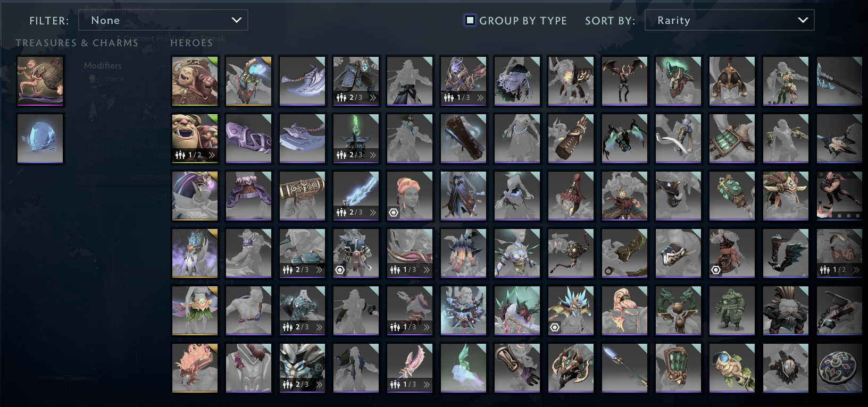Image resolution: width=868 pixels, height=407 pixels.
Task: Select the white curved tusk item
Action: (678, 139)
